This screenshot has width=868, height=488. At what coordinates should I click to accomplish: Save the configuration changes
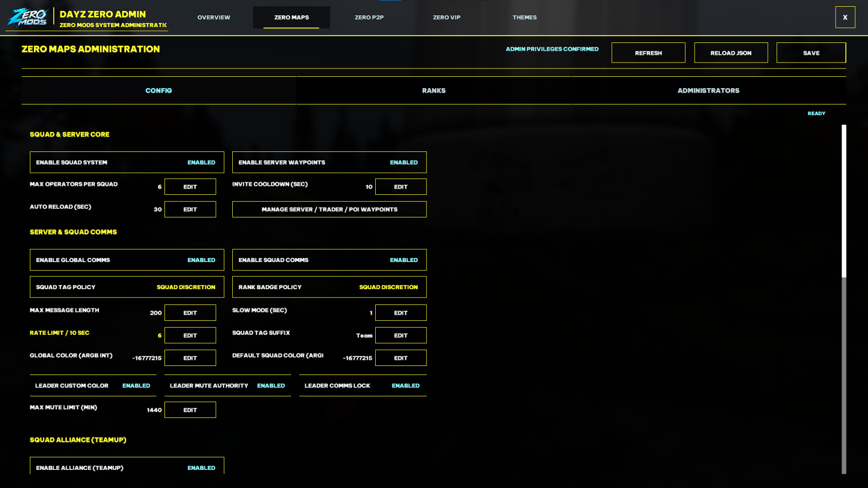[x=811, y=53]
